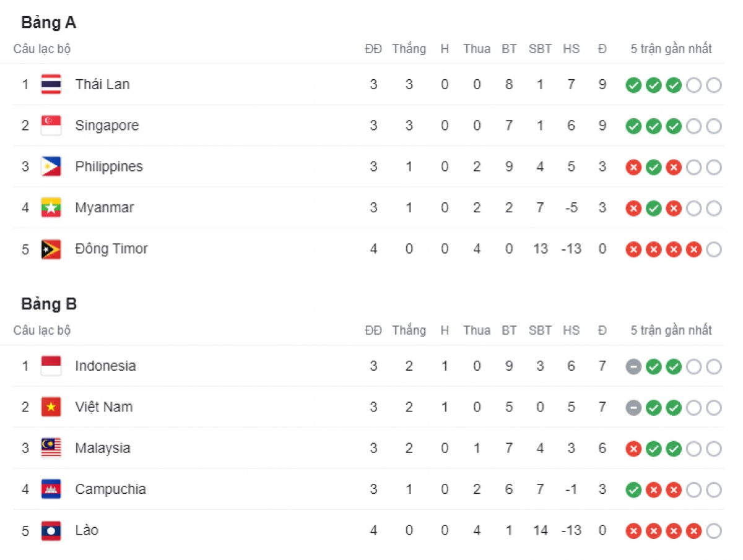Open the Việt Nam team link

(103, 407)
